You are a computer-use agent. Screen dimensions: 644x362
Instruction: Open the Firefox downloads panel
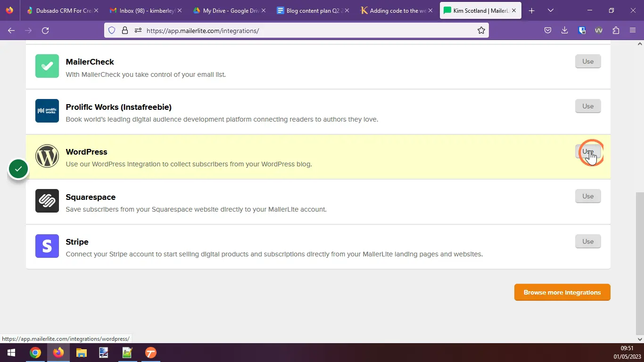(565, 31)
